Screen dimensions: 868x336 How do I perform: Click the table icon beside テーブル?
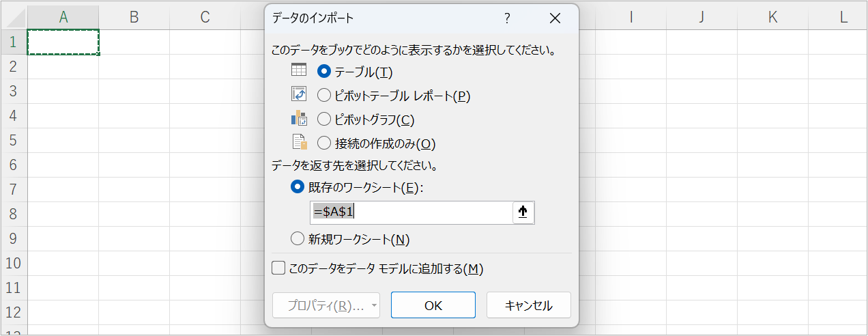click(x=299, y=70)
